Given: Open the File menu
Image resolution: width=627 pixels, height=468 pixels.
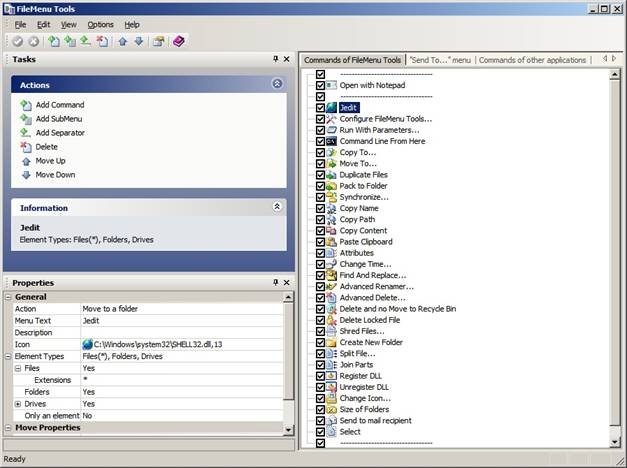Looking at the screenshot, I should 20,25.
